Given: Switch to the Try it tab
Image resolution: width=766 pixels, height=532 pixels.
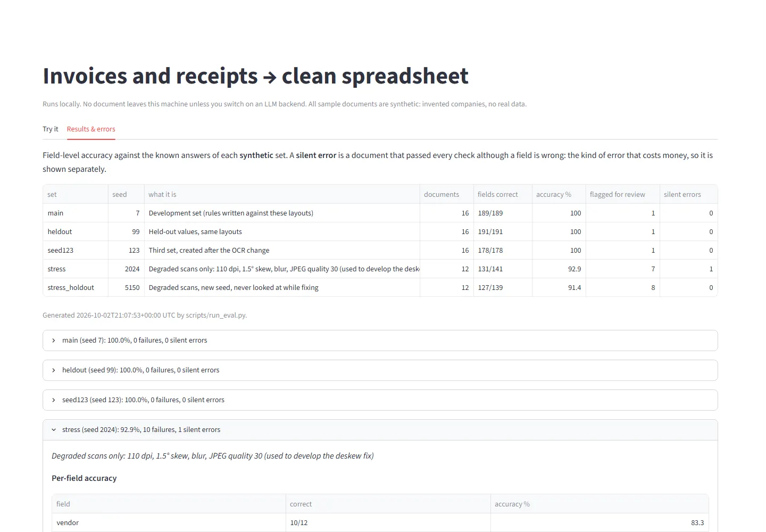Looking at the screenshot, I should coord(51,129).
